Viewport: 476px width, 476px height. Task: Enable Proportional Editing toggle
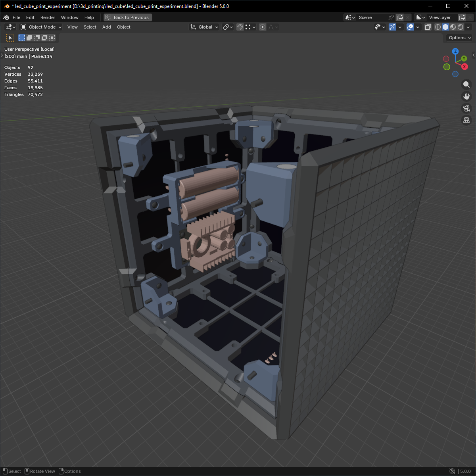[262, 27]
